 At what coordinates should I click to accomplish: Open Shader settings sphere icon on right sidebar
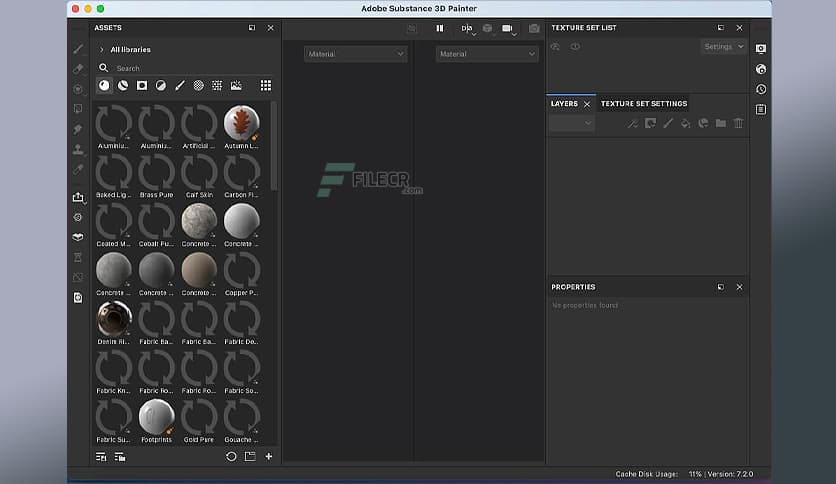click(x=761, y=69)
